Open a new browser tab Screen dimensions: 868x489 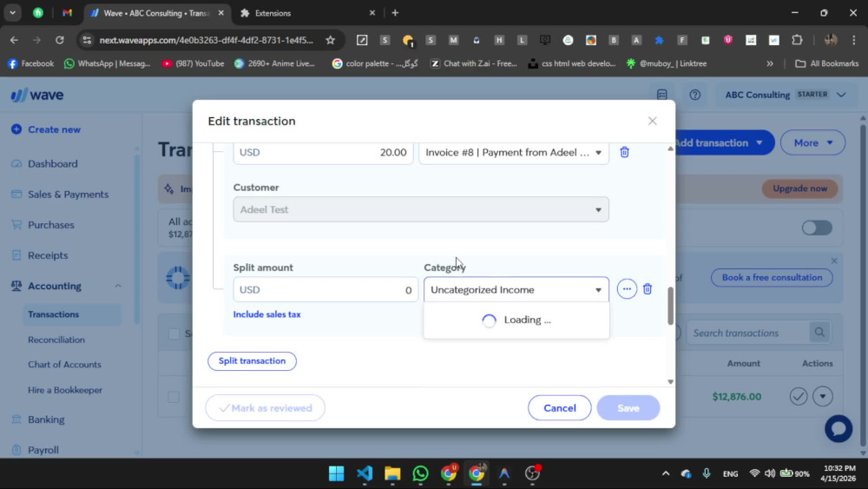coord(395,13)
